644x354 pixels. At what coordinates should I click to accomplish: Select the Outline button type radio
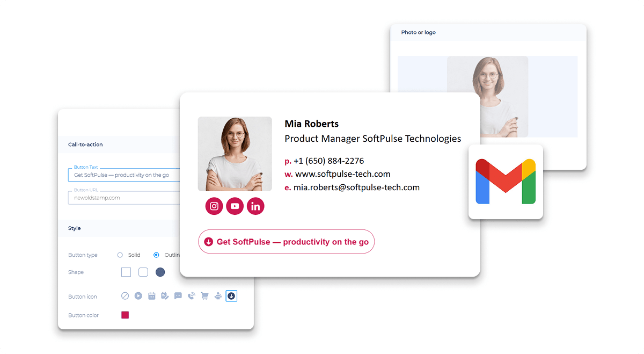pyautogui.click(x=156, y=255)
